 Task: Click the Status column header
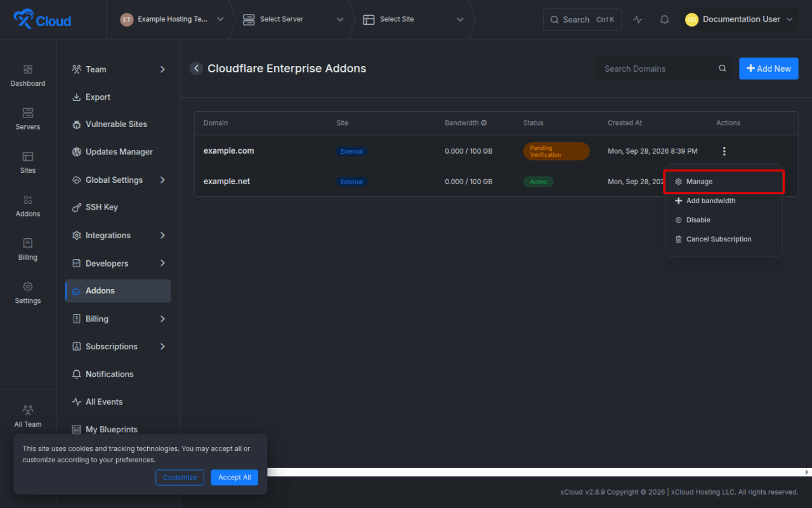point(533,123)
